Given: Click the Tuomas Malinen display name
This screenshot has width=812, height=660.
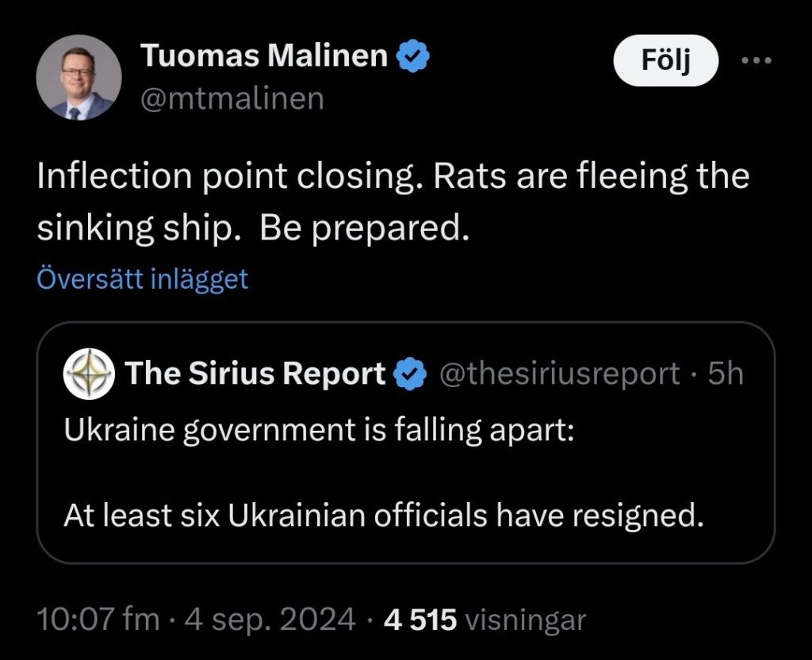Looking at the screenshot, I should (x=264, y=56).
